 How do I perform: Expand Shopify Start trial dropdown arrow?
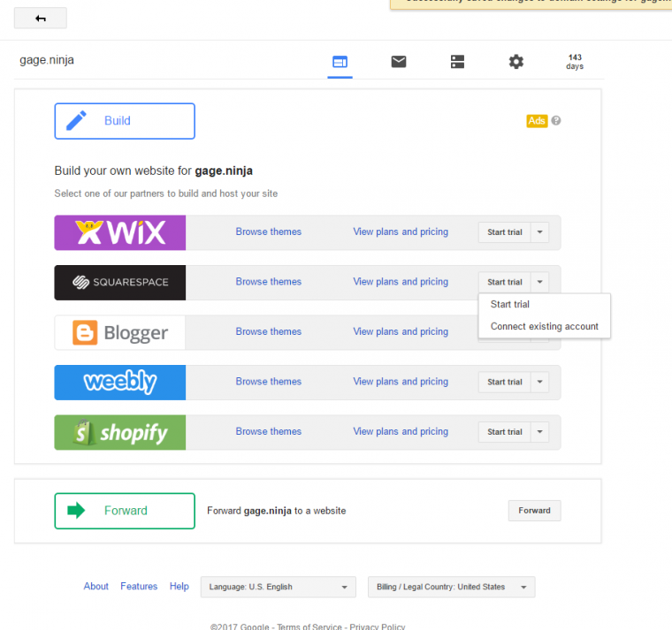(540, 432)
